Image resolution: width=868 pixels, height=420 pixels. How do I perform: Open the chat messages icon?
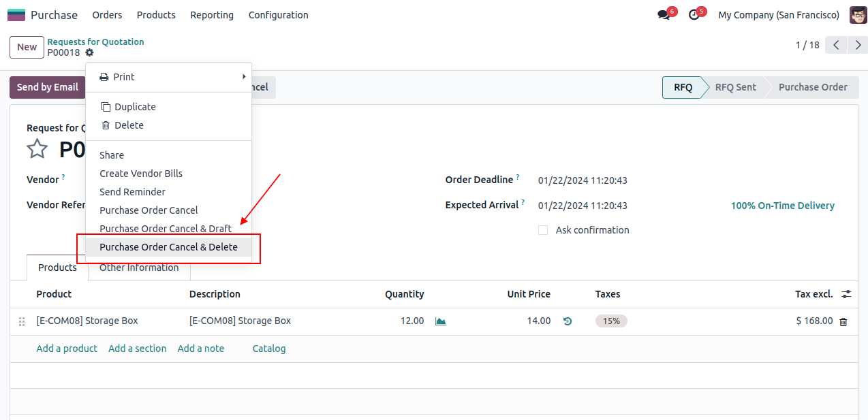click(x=663, y=15)
